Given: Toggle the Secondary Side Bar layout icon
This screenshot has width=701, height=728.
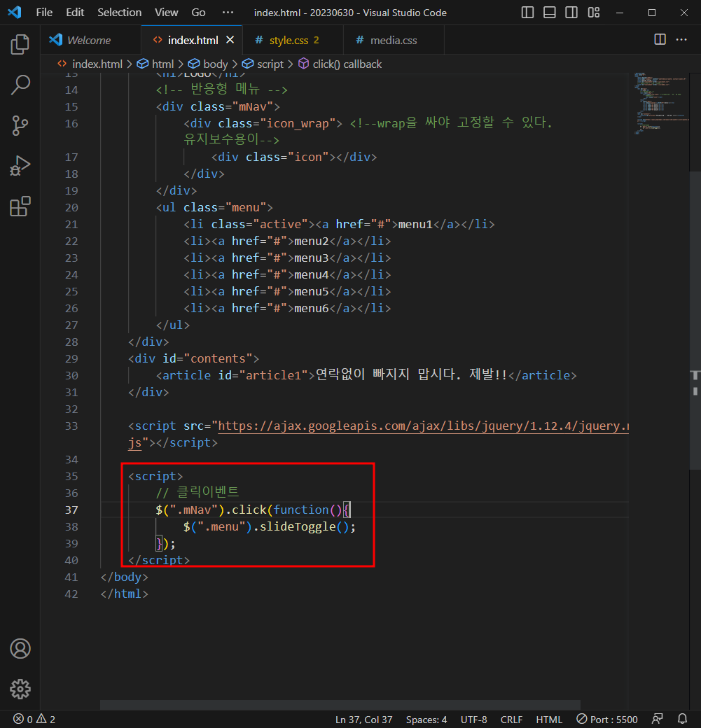Looking at the screenshot, I should click(x=571, y=13).
